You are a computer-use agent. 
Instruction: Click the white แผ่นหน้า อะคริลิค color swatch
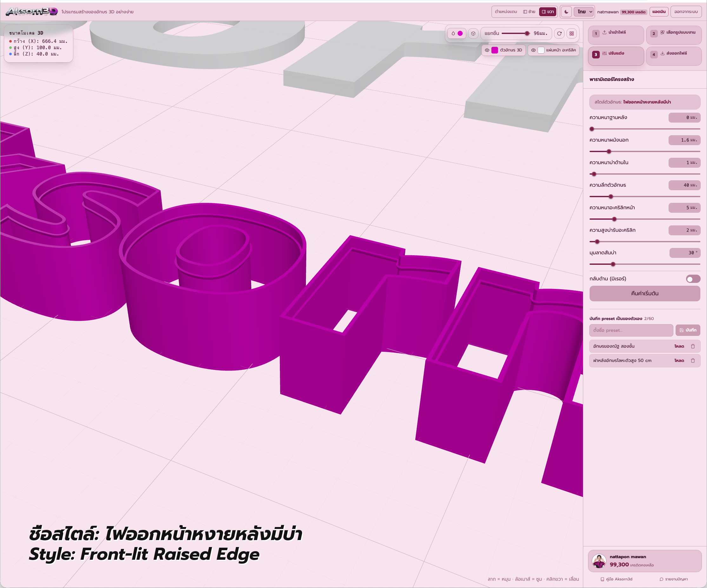541,50
